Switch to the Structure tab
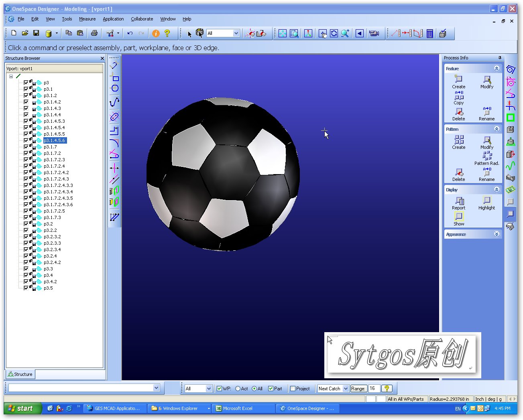Viewport: 523px width, 420px height. coord(20,374)
